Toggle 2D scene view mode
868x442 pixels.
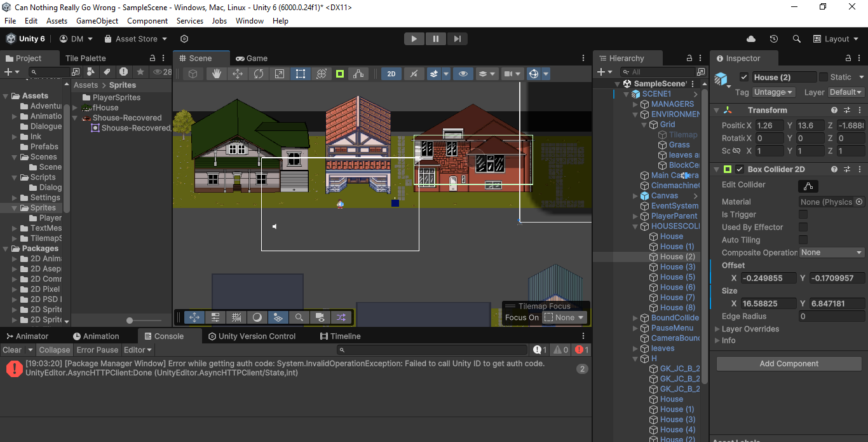(391, 74)
